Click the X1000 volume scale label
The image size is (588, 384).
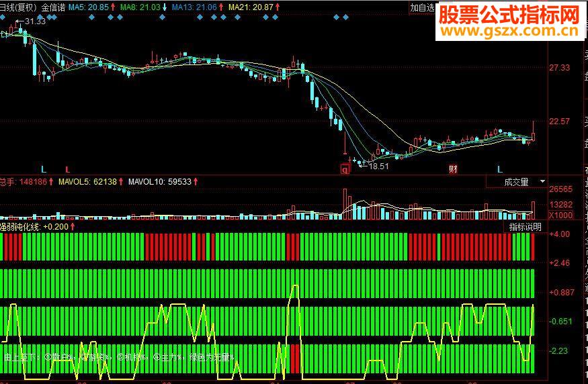tap(560, 215)
